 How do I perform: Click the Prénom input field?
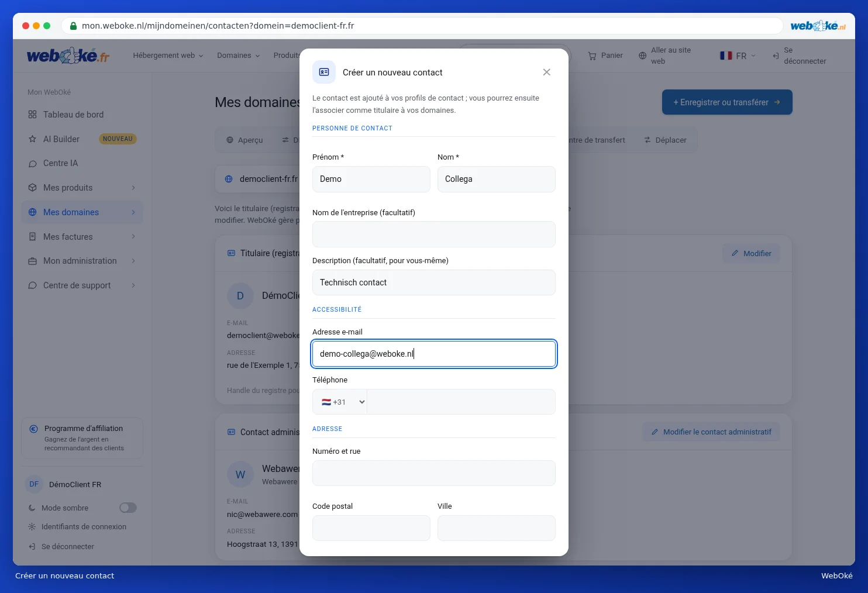(371, 179)
